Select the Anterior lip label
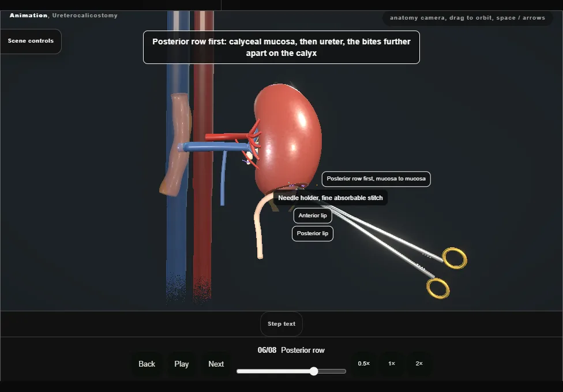Image resolution: width=563 pixels, height=392 pixels. click(313, 216)
